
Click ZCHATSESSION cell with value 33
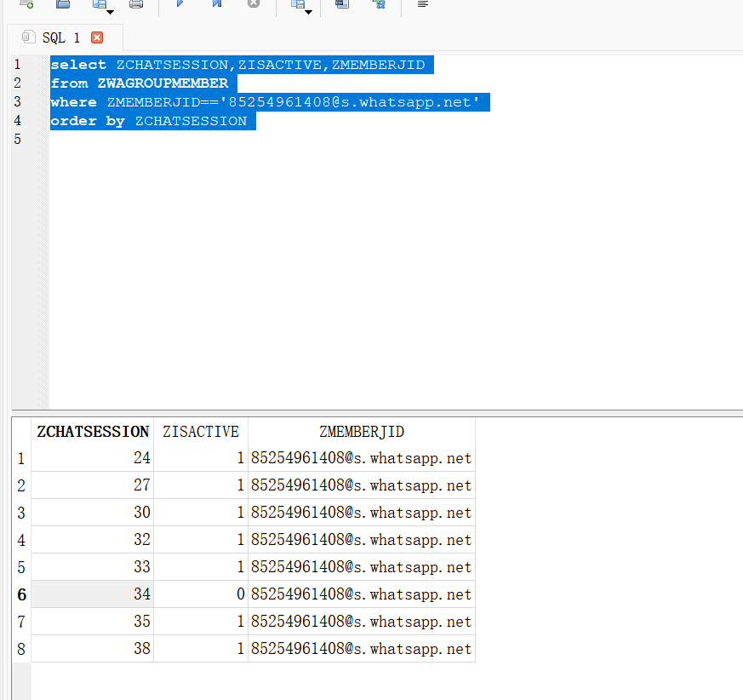[93, 567]
